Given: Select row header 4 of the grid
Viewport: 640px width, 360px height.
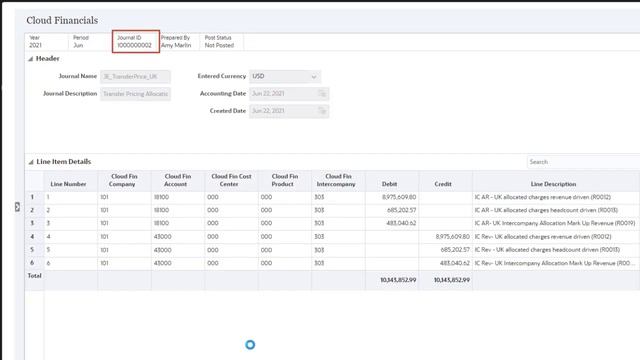Looking at the screenshot, I should point(34,237).
